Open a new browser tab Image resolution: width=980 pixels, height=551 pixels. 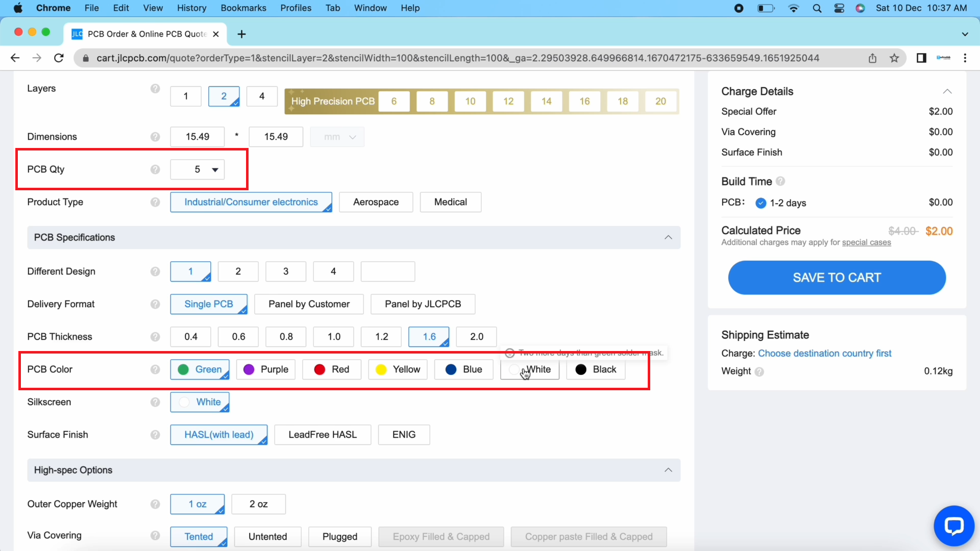242,34
